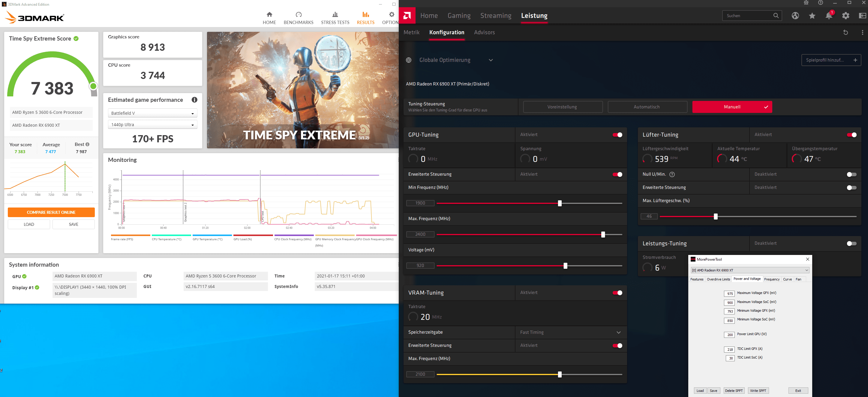The image size is (868, 397).
Task: Open the bug report icon in Radeon Software
Action: [x=806, y=3]
